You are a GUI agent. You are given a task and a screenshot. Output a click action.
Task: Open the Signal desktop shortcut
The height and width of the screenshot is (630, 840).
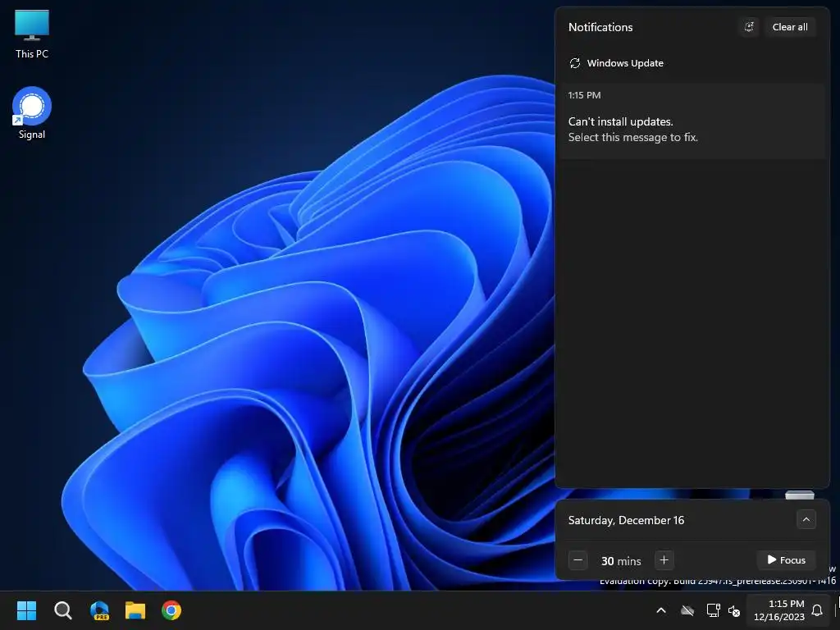pyautogui.click(x=32, y=113)
